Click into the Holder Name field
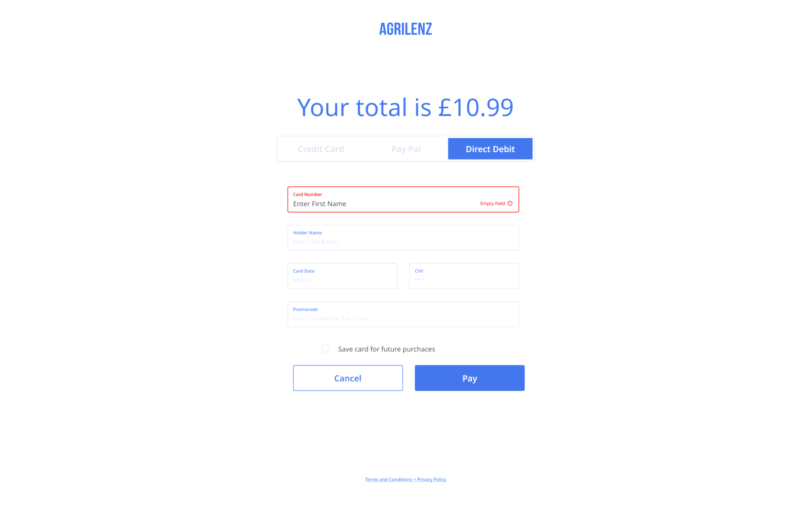This screenshot has width=812, height=507. 403,242
